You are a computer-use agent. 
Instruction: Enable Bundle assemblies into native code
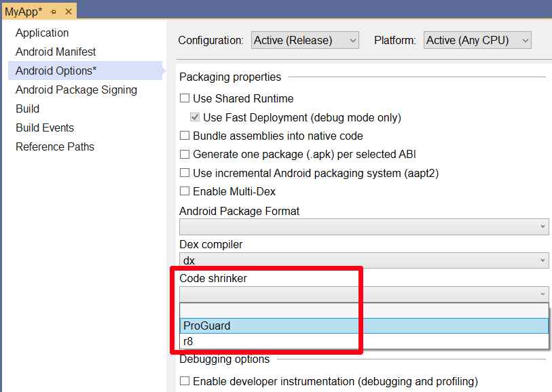184,136
